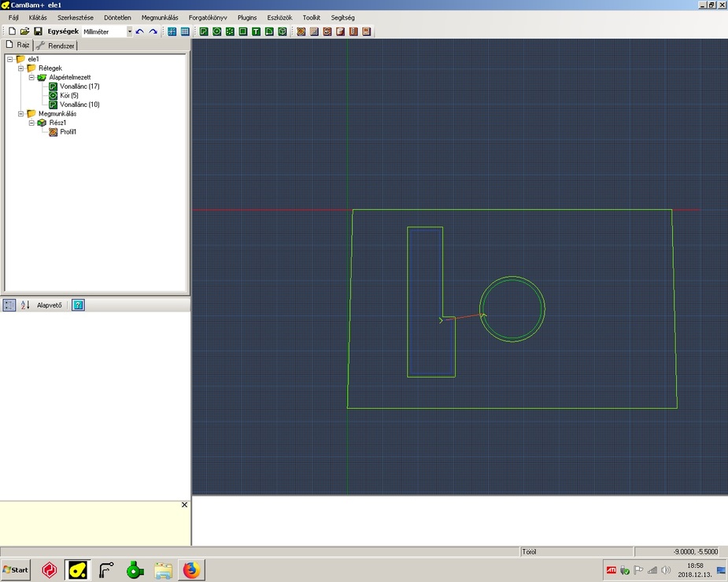
Task: Collapse the Rétegek tree node
Action: pos(21,68)
